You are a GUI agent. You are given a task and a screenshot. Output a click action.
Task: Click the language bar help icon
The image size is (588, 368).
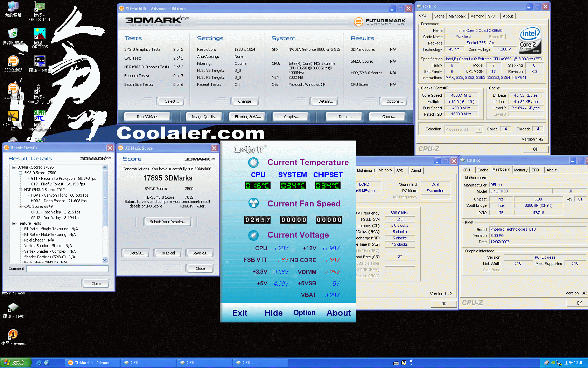[x=404, y=363]
